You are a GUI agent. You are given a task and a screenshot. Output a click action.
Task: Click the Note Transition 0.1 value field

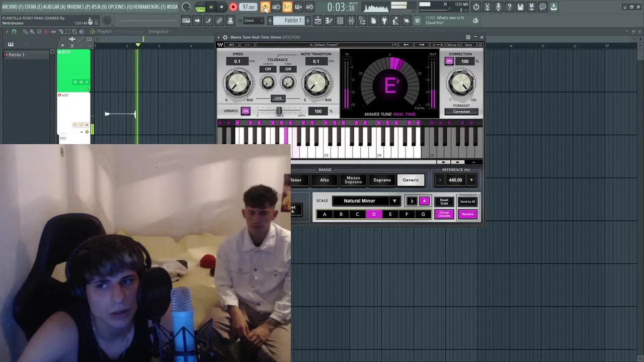pyautogui.click(x=316, y=61)
